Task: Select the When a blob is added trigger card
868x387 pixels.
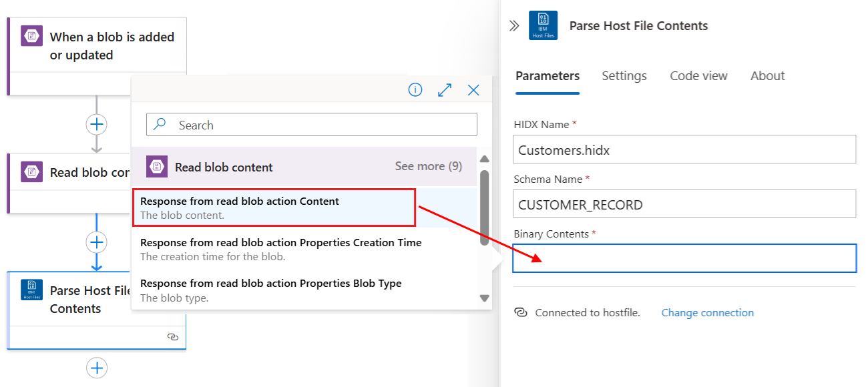Action: pyautogui.click(x=97, y=56)
